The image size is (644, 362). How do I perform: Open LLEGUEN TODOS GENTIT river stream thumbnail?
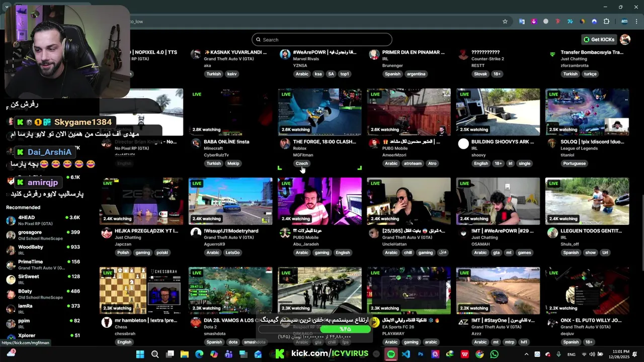pos(587,201)
